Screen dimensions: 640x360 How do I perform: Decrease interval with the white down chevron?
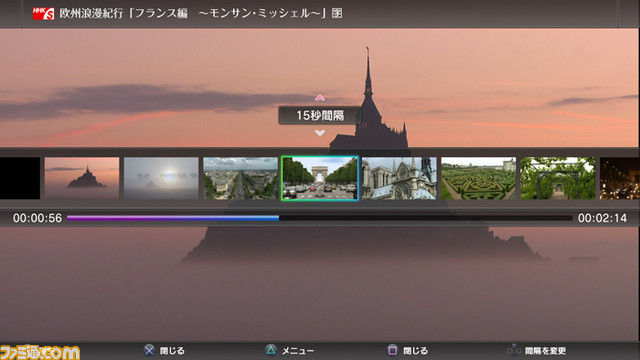tap(320, 133)
